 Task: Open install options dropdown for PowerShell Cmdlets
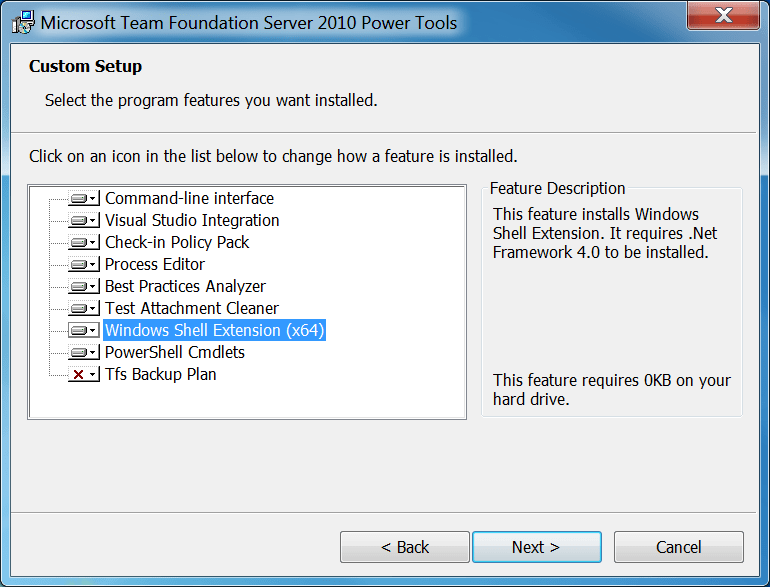coord(83,353)
